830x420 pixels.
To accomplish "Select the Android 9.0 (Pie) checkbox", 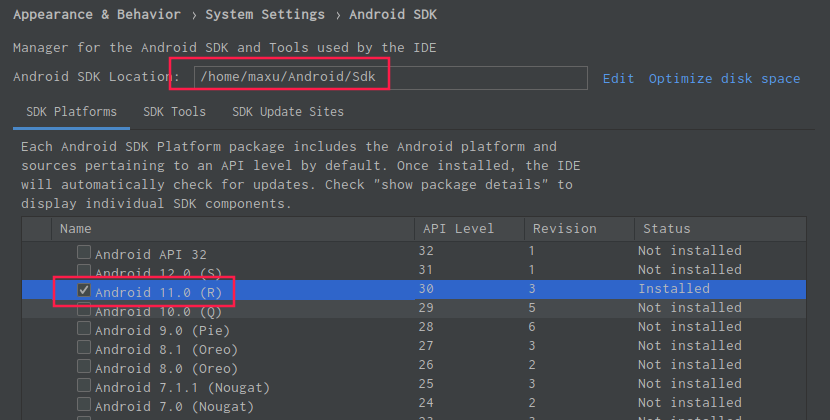I will pyautogui.click(x=84, y=329).
